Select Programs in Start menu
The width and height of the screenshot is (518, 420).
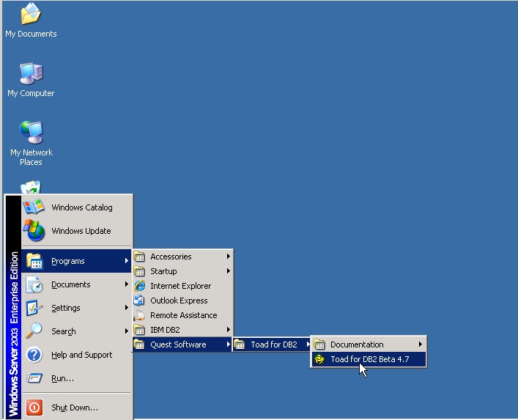pos(76,261)
